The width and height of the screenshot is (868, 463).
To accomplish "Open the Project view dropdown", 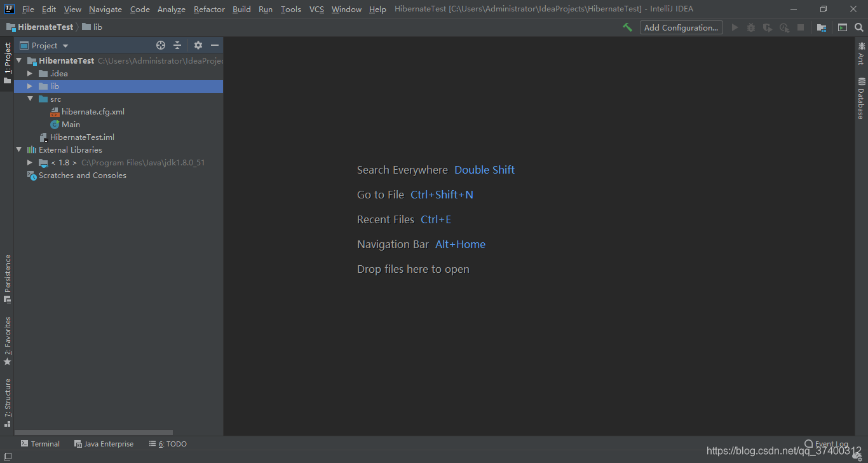I will [x=44, y=46].
